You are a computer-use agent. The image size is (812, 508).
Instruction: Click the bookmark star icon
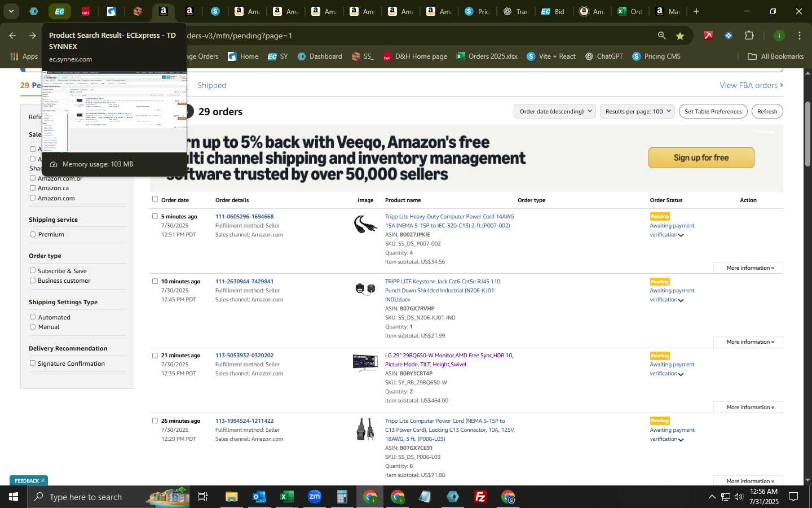[x=680, y=36]
